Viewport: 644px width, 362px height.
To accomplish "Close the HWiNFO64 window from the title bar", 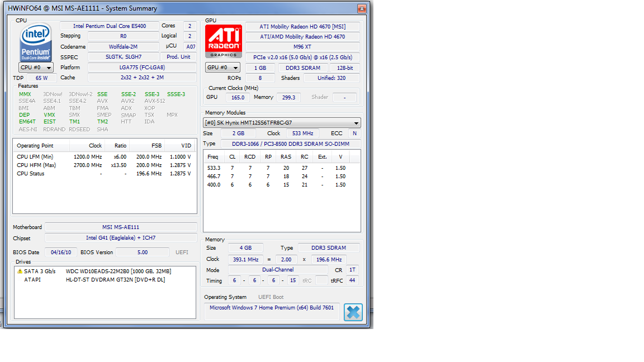I will coord(362,8).
